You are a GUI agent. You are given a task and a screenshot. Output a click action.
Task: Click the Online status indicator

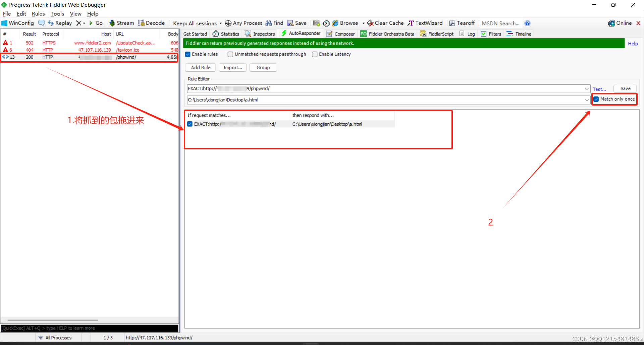click(x=620, y=23)
